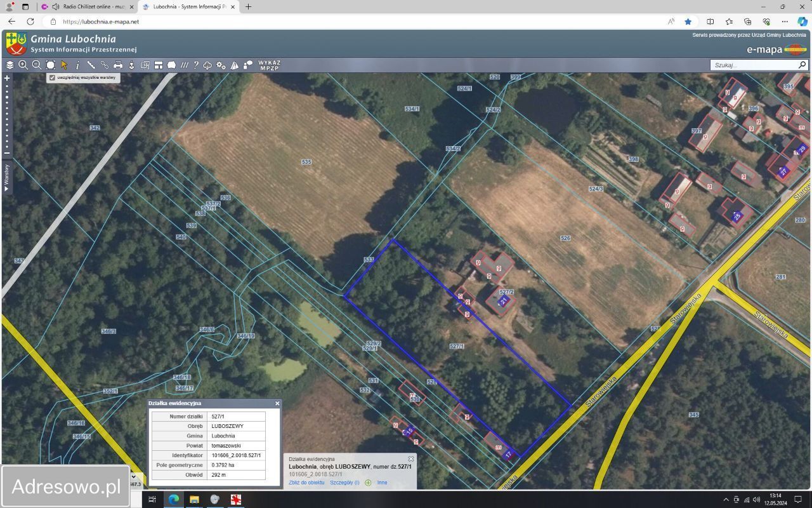Image resolution: width=812 pixels, height=508 pixels.
Task: Open File Explorer from the taskbar
Action: [x=194, y=499]
